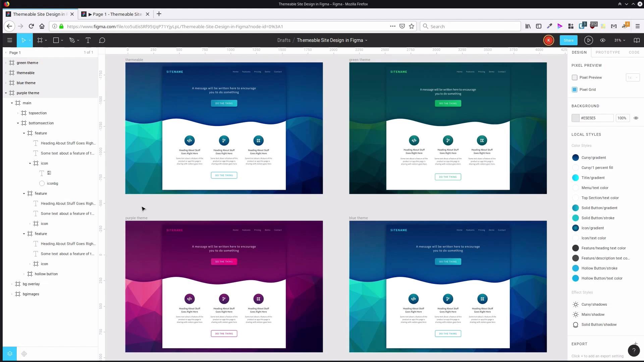Toggle background visibility with the eye icon
The height and width of the screenshot is (362, 644).
[x=636, y=118]
